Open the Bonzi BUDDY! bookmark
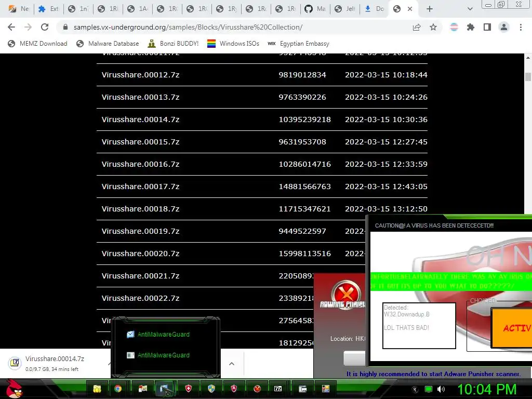Image resolution: width=532 pixels, height=399 pixels. point(174,44)
